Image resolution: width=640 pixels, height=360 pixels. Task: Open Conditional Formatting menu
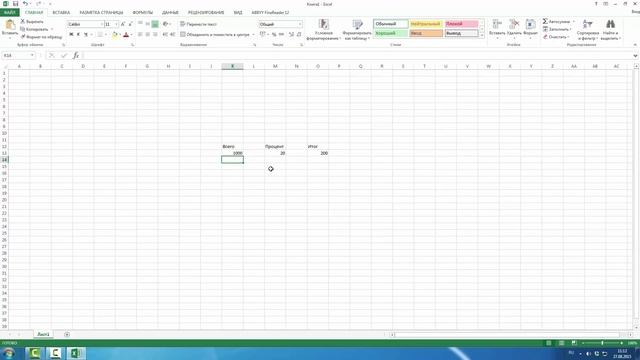click(x=324, y=30)
